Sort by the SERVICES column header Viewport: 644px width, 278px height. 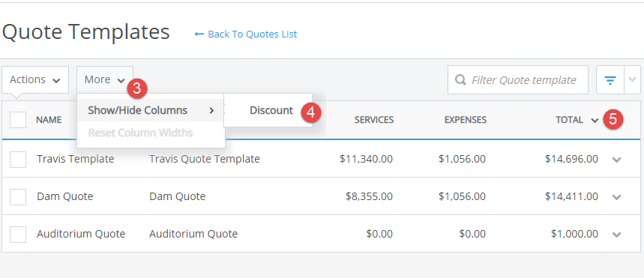click(374, 120)
